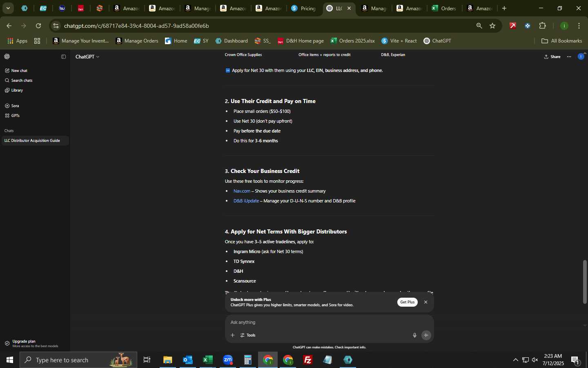Bookmark this page with star icon

tap(492, 26)
